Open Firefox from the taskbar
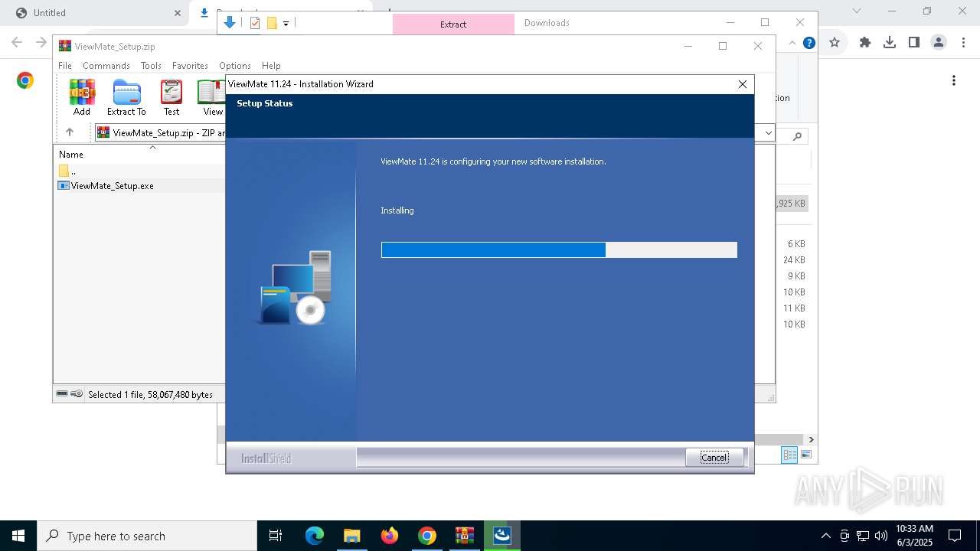 [x=390, y=536]
